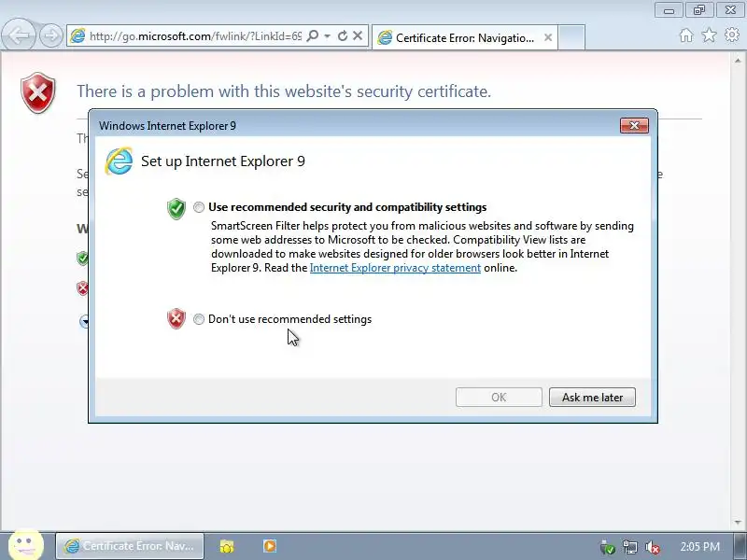Select Use recommended security and compatibility settings
The width and height of the screenshot is (747, 560).
199,207
